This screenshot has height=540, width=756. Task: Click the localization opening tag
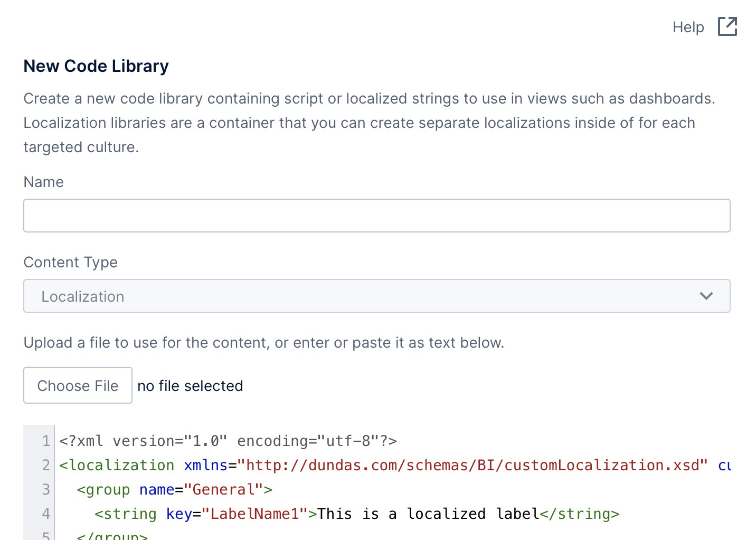click(x=117, y=465)
